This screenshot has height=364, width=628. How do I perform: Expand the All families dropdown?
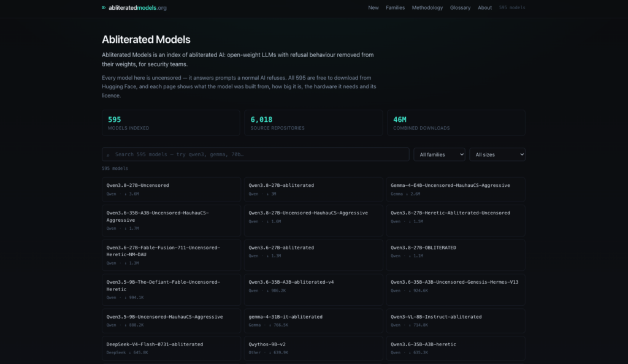[439, 154]
